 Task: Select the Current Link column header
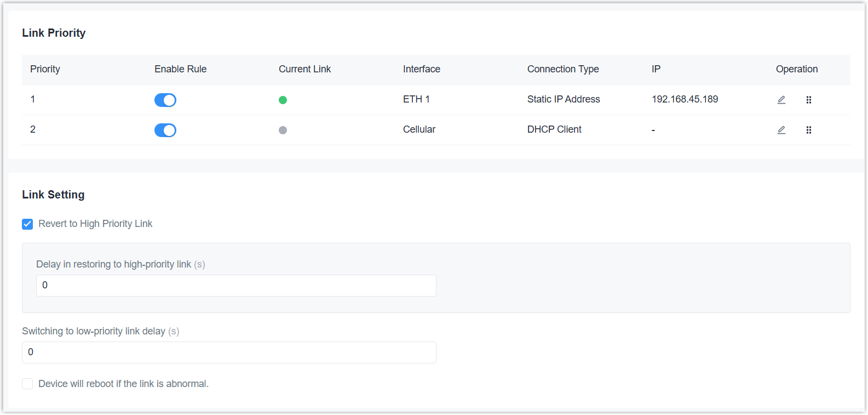(304, 69)
